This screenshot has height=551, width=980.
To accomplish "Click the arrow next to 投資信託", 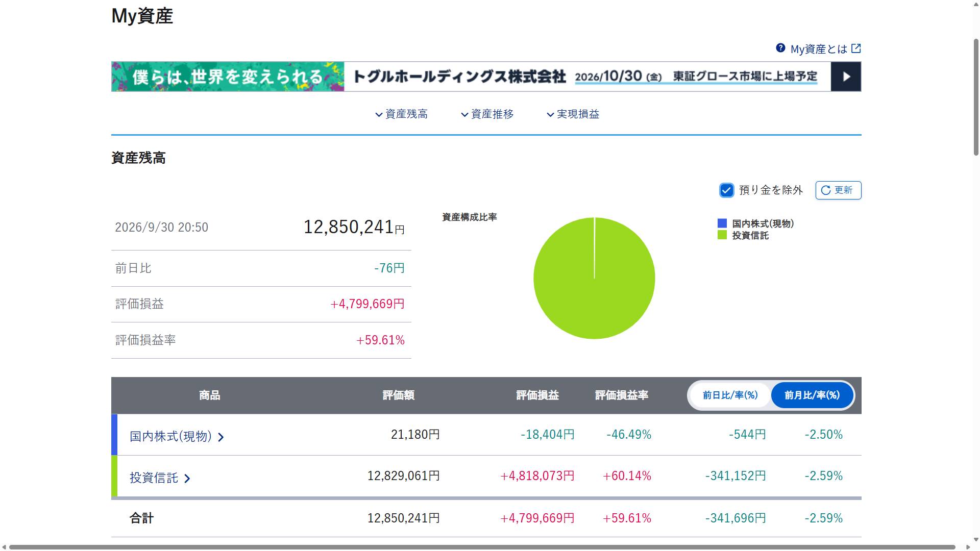I will coord(187,479).
